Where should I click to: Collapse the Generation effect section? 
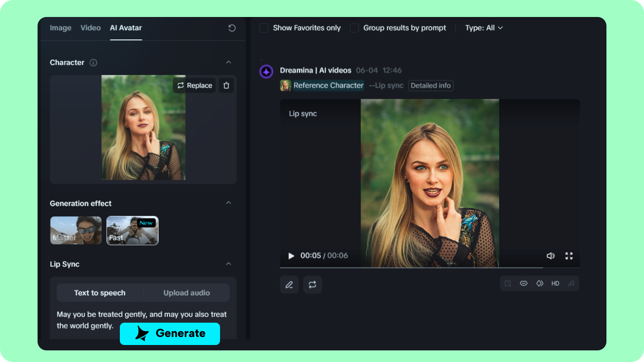229,203
